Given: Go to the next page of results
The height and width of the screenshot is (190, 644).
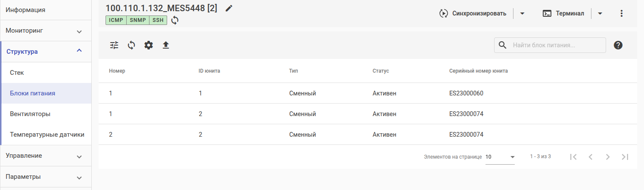Looking at the screenshot, I should (608, 157).
